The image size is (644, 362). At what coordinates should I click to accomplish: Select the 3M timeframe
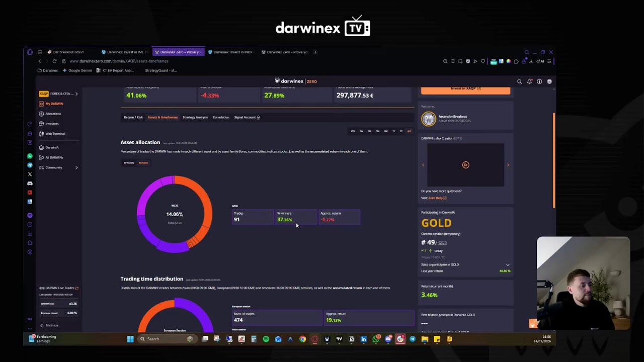pyautogui.click(x=378, y=131)
